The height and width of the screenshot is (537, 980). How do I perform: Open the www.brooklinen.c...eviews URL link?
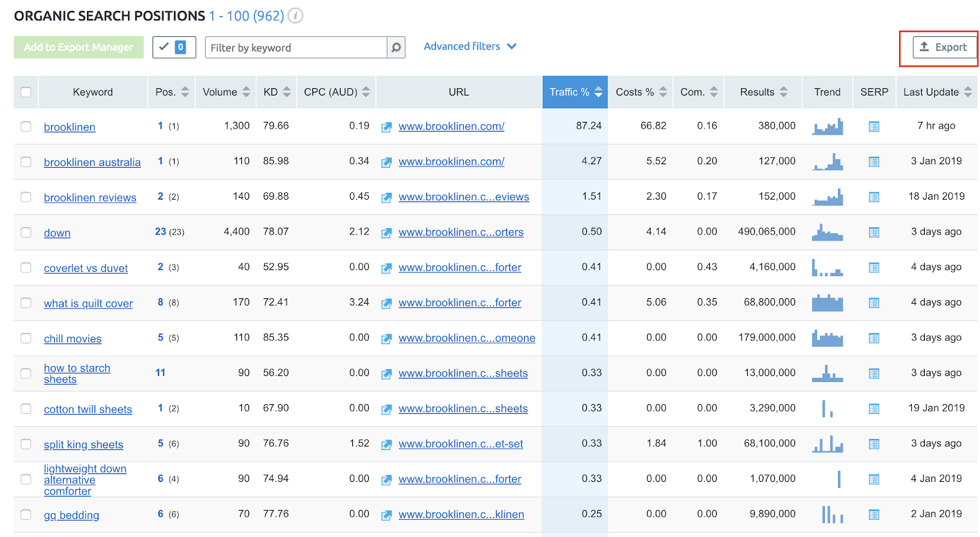[x=464, y=197]
